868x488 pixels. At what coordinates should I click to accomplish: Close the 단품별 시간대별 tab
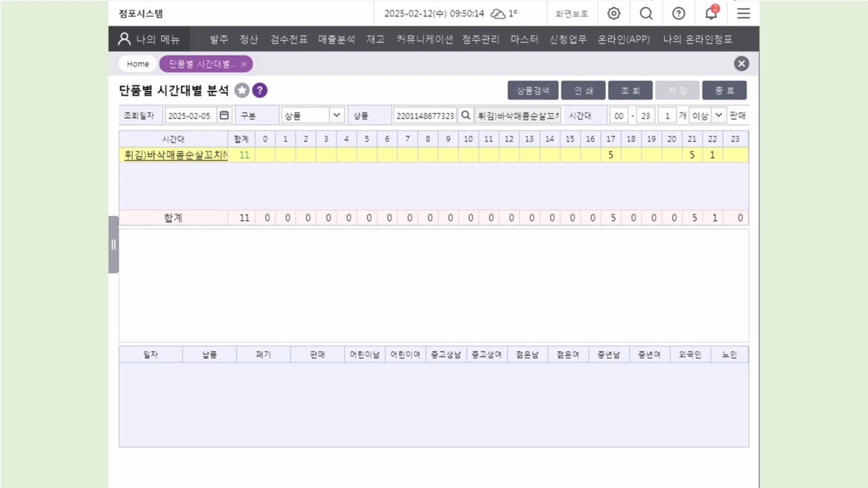point(244,64)
